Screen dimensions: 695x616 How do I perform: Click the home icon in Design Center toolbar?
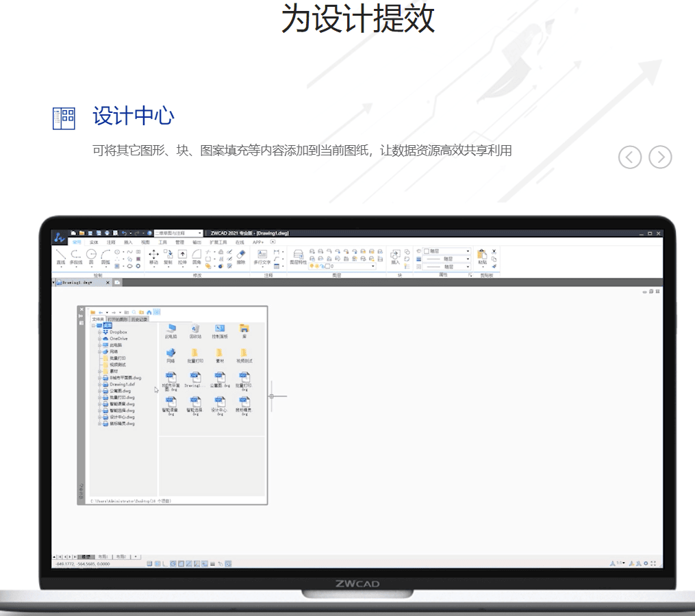[x=149, y=312]
